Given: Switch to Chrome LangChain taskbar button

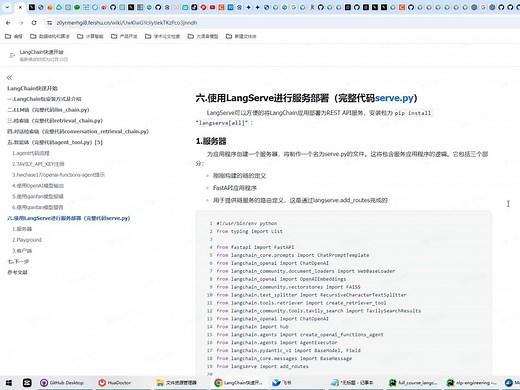Looking at the screenshot, I should (239, 383).
